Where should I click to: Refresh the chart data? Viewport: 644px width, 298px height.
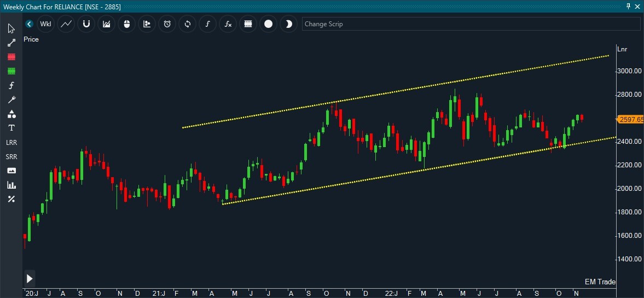pos(187,24)
